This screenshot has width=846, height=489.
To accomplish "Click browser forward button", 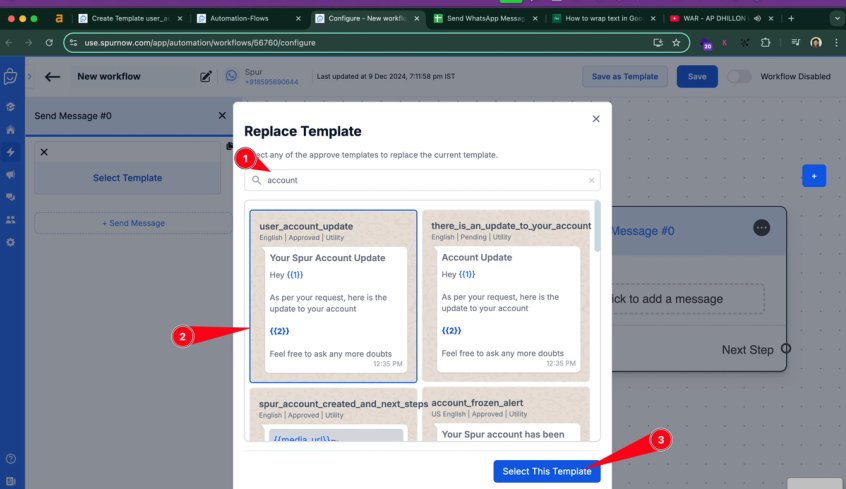I will click(x=29, y=43).
